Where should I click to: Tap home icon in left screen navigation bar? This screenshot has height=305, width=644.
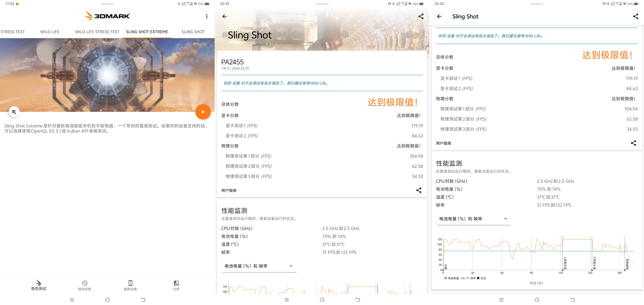pos(107,300)
